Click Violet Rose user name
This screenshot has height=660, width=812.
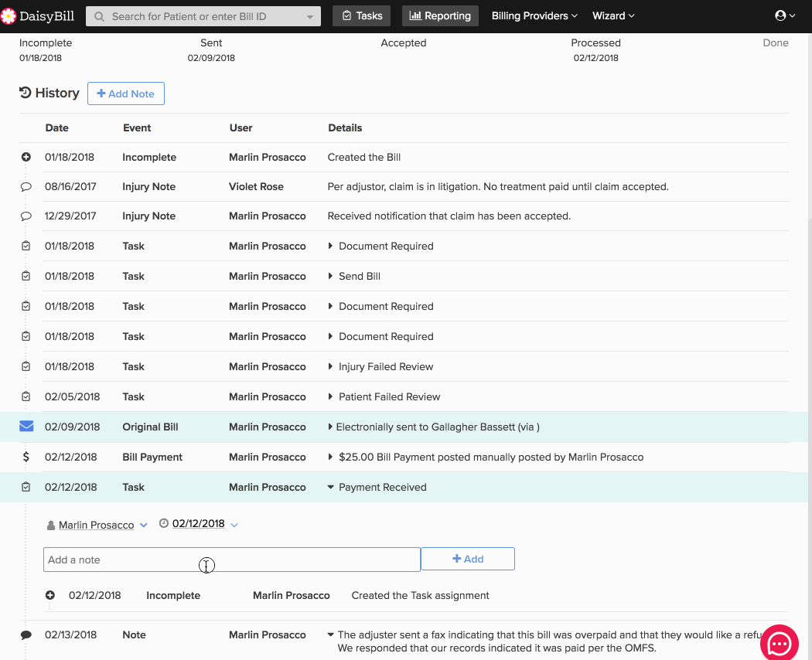256,187
